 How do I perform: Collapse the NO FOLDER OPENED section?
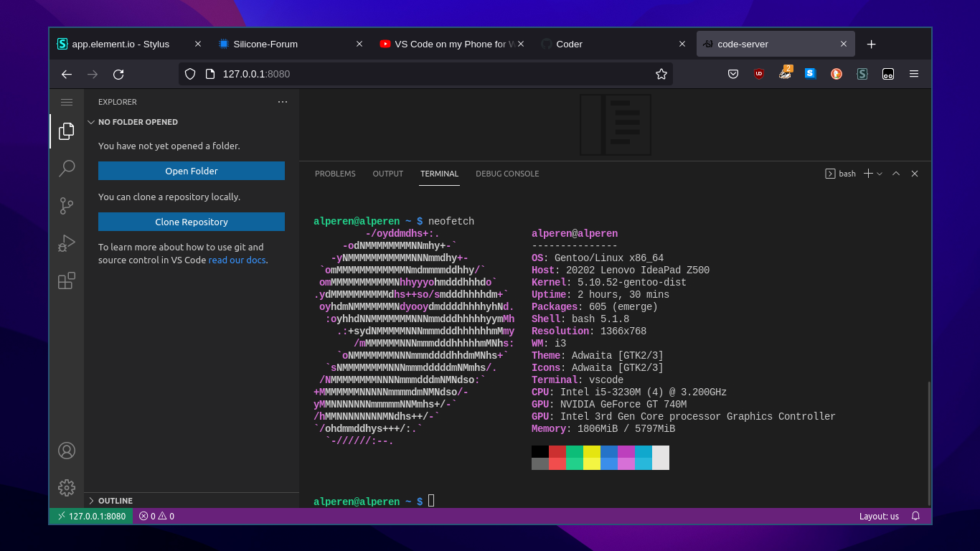click(x=192, y=122)
